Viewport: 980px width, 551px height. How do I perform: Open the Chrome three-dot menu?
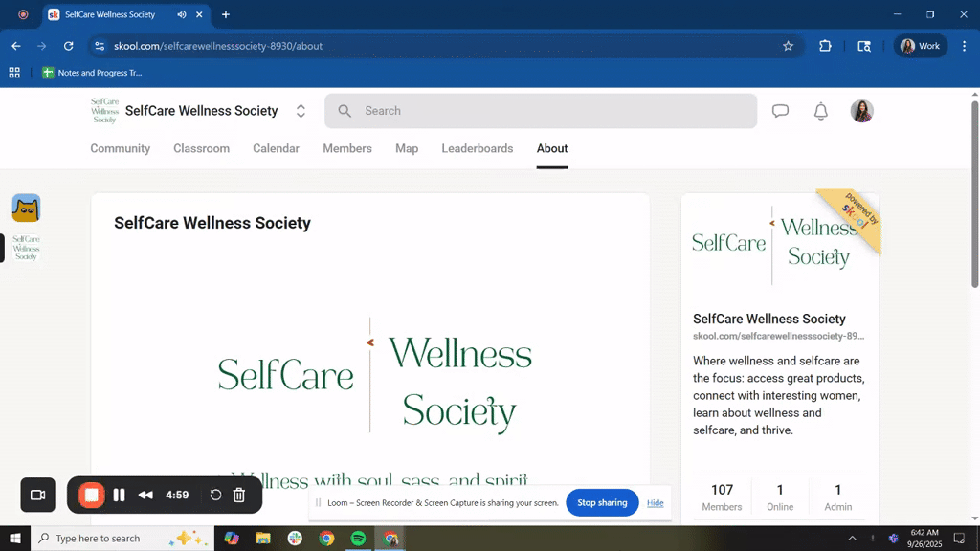(965, 46)
